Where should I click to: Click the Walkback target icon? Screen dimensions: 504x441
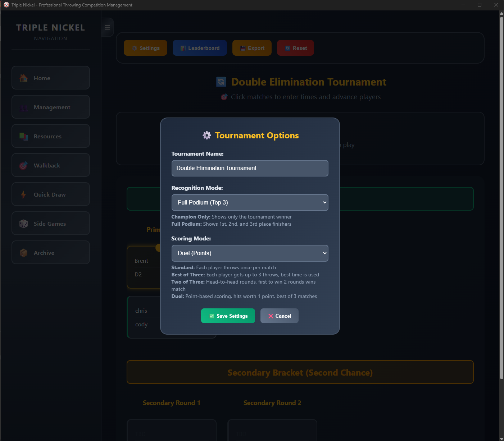pos(24,166)
